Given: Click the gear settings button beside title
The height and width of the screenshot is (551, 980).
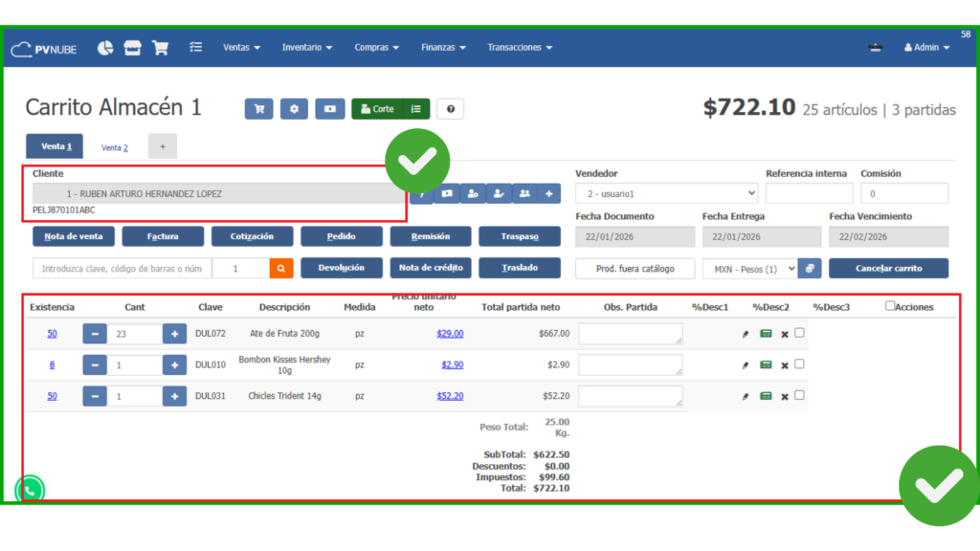Looking at the screenshot, I should point(294,109).
